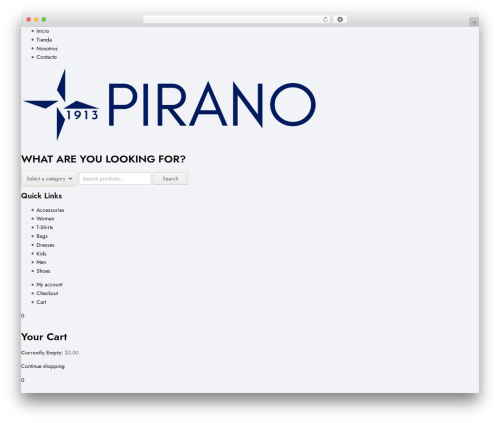Click the What Are You Looking For heading

(x=103, y=159)
